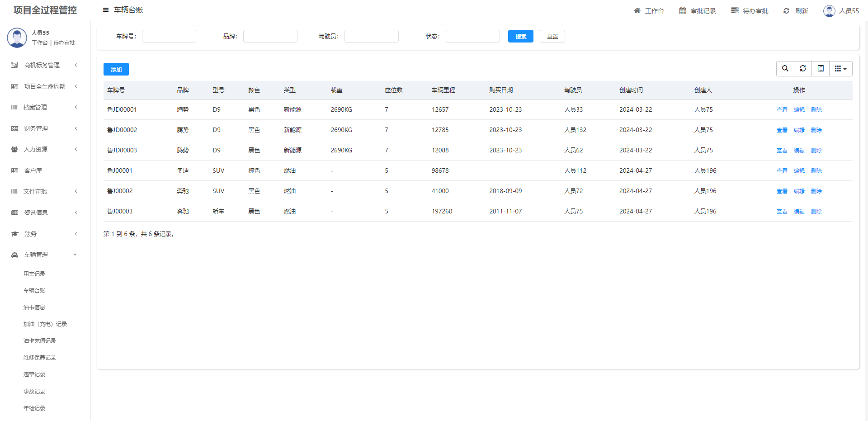
Task: Open the 用车记录 submenu item
Action: [x=34, y=274]
